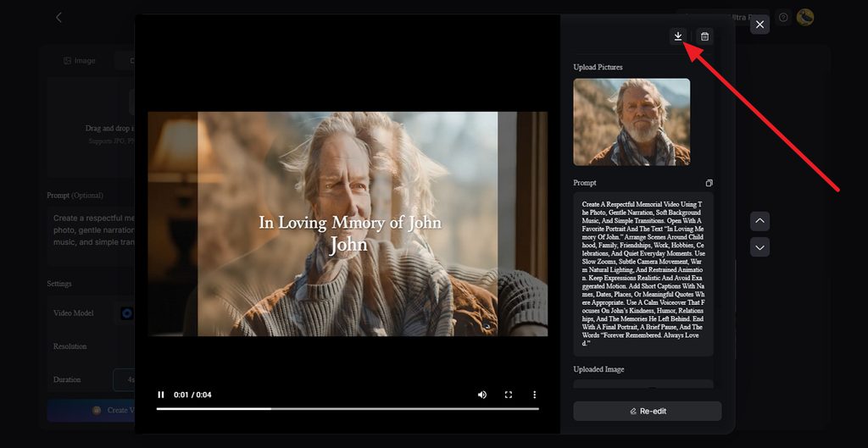This screenshot has width=868, height=448.
Task: Mute the video volume
Action: tap(482, 395)
